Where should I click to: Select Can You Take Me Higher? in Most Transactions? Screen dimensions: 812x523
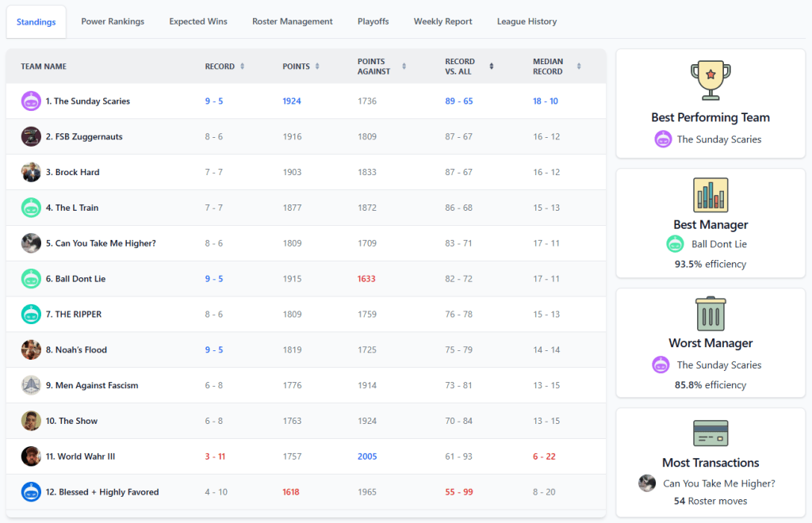coord(718,483)
